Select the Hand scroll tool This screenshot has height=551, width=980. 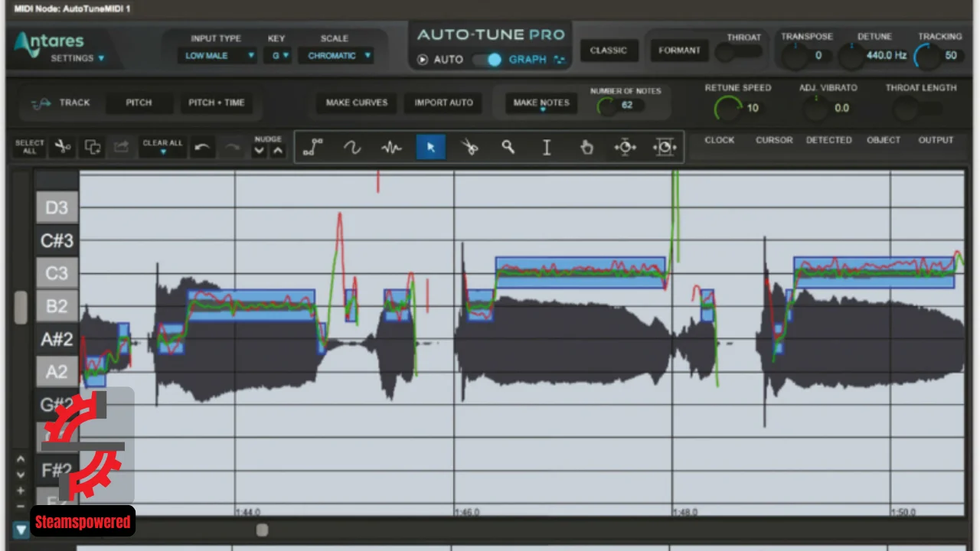[x=586, y=147]
